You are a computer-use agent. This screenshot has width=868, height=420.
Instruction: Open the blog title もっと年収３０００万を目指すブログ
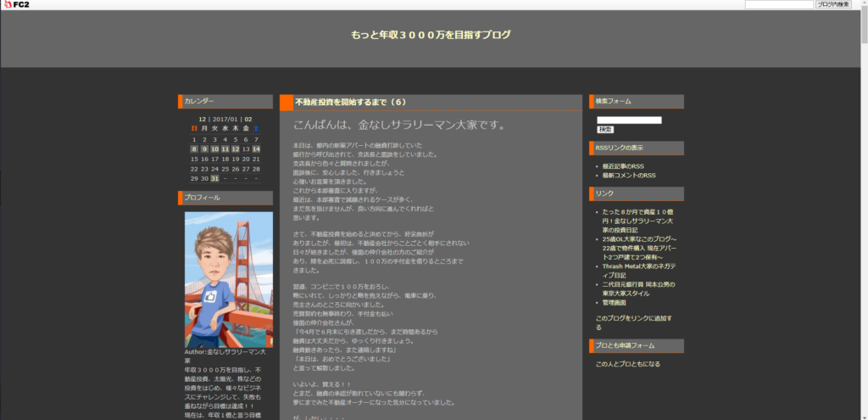click(x=431, y=35)
